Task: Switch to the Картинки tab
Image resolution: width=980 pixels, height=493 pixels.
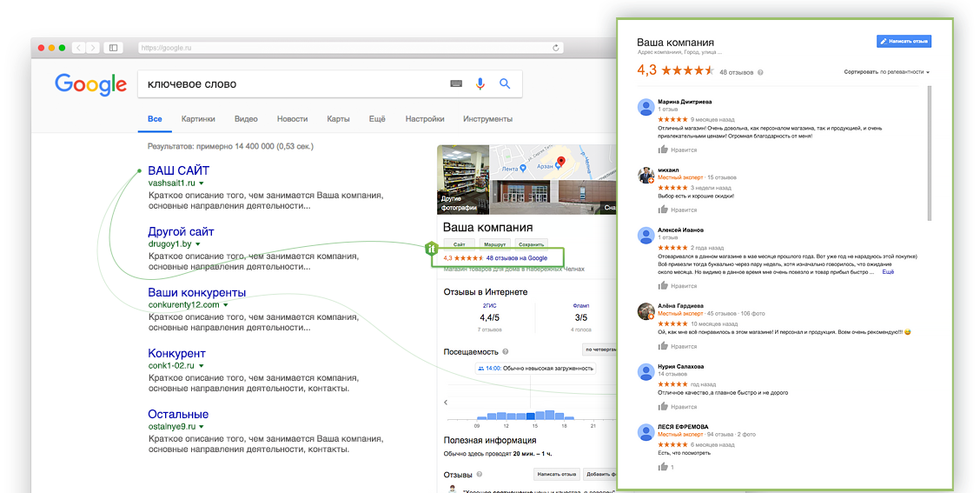Action: (x=198, y=119)
